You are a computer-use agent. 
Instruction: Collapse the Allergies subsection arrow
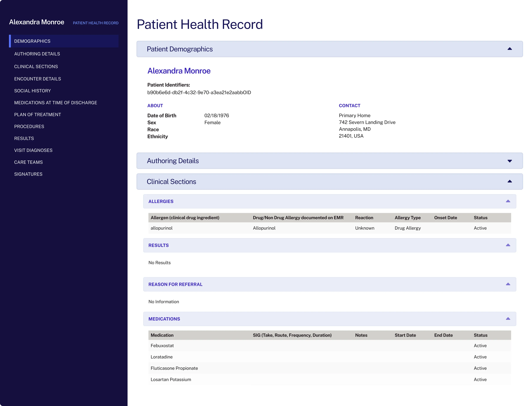[x=508, y=201]
